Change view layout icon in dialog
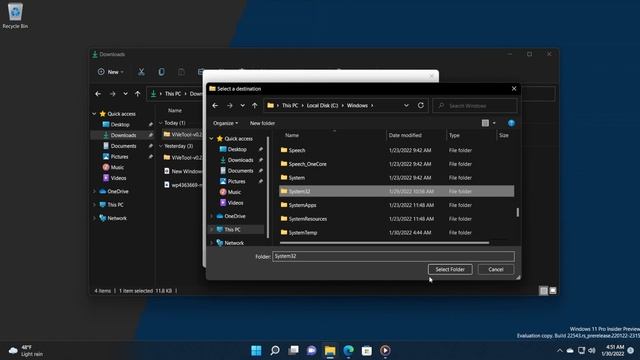 pyautogui.click(x=485, y=123)
